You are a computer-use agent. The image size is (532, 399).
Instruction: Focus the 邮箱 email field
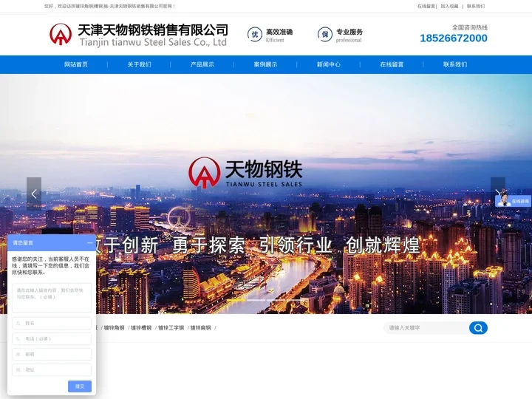52,354
